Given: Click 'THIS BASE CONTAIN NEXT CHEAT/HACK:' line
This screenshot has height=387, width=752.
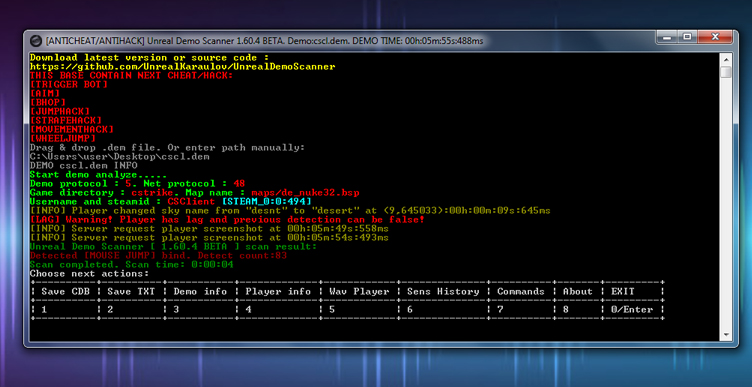Looking at the screenshot, I should (x=131, y=76).
